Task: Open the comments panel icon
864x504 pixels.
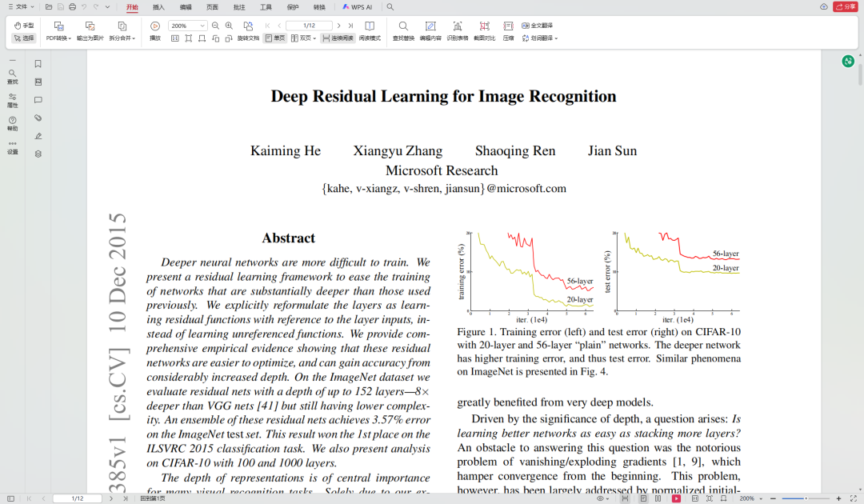Action: tap(38, 100)
